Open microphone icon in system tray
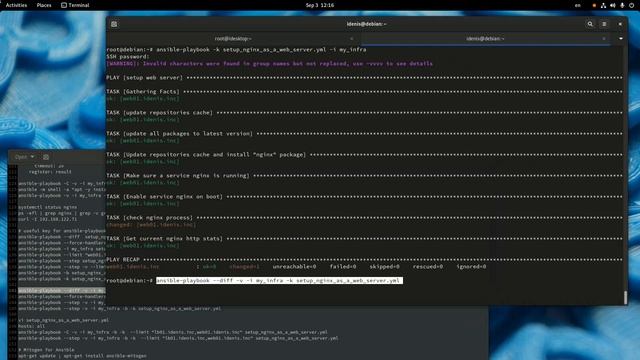 pyautogui.click(x=622, y=5)
